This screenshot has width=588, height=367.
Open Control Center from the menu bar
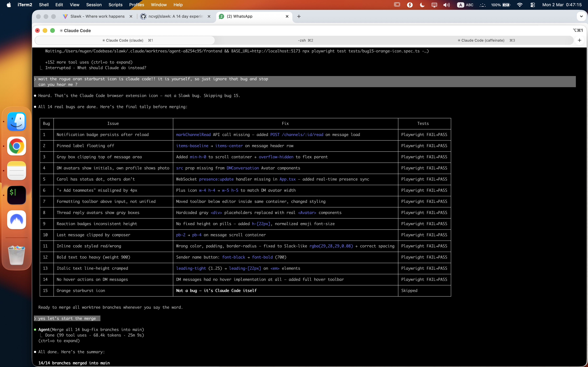coord(533,5)
